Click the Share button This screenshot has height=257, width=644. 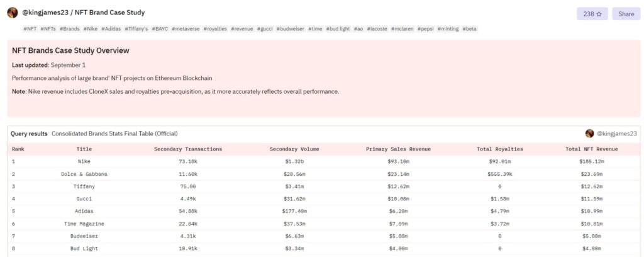click(x=626, y=14)
